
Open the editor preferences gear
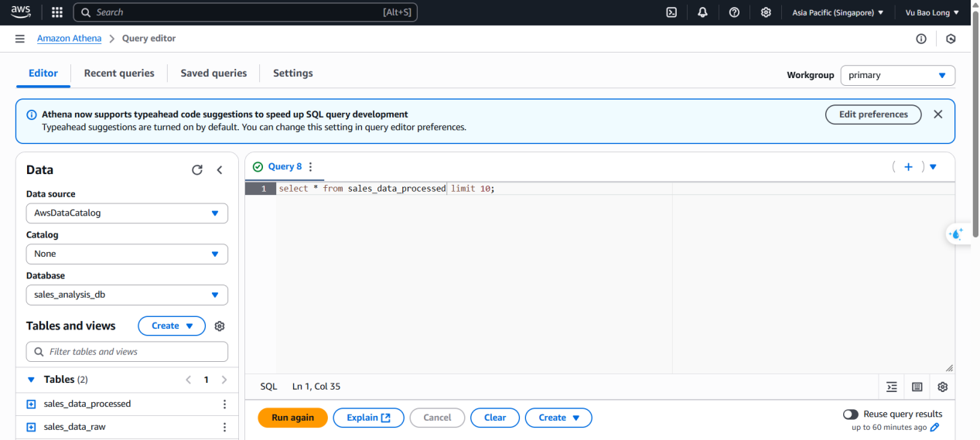[943, 387]
